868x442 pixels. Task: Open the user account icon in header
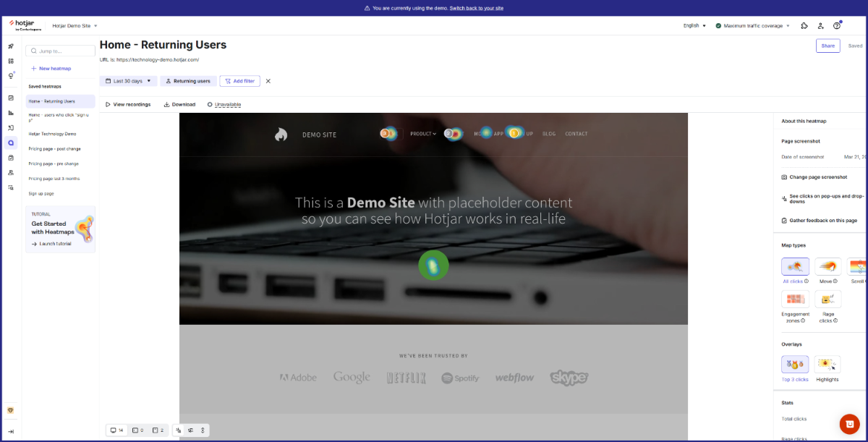tap(821, 25)
